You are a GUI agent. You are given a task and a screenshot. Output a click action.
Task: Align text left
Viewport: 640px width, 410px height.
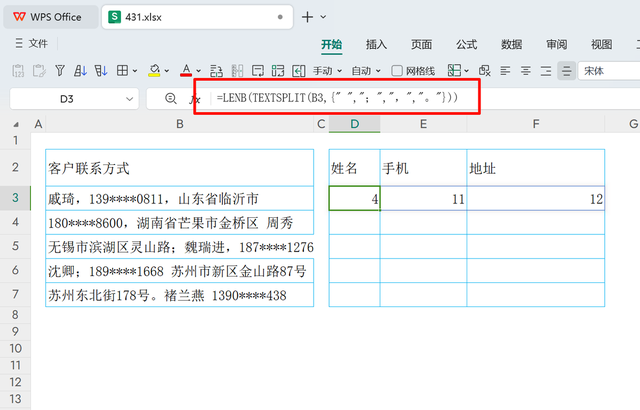point(505,71)
